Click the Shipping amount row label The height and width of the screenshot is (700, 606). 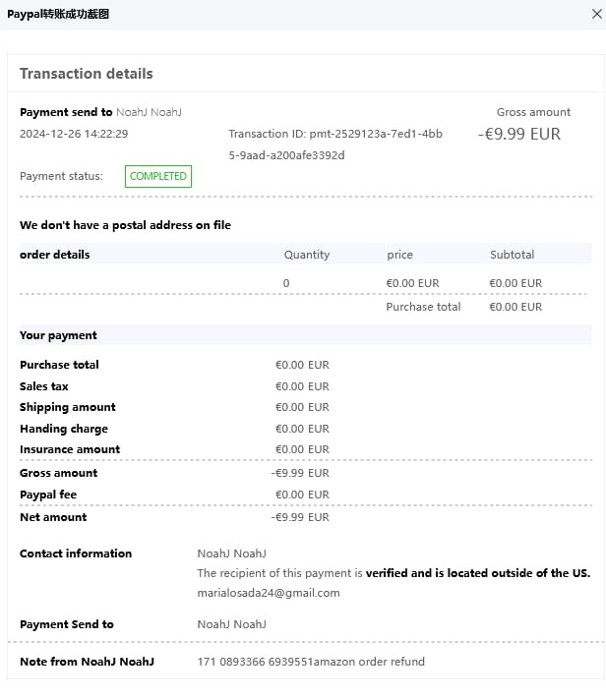pyautogui.click(x=68, y=407)
